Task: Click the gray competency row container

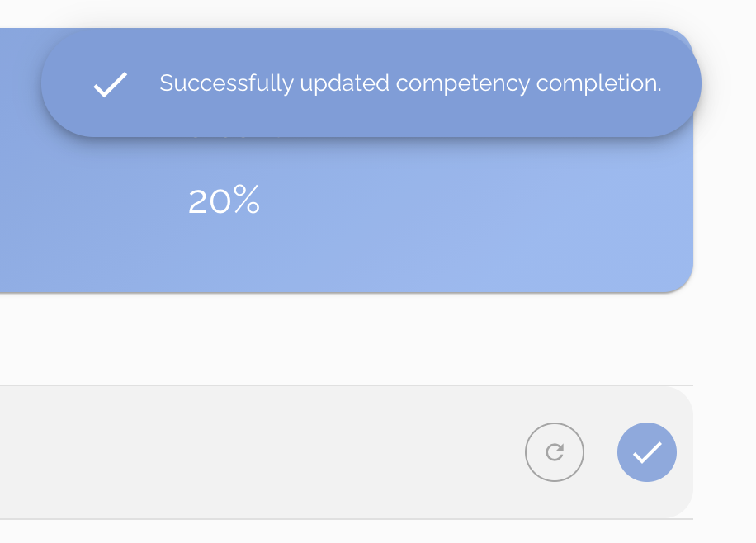Action: 248,452
